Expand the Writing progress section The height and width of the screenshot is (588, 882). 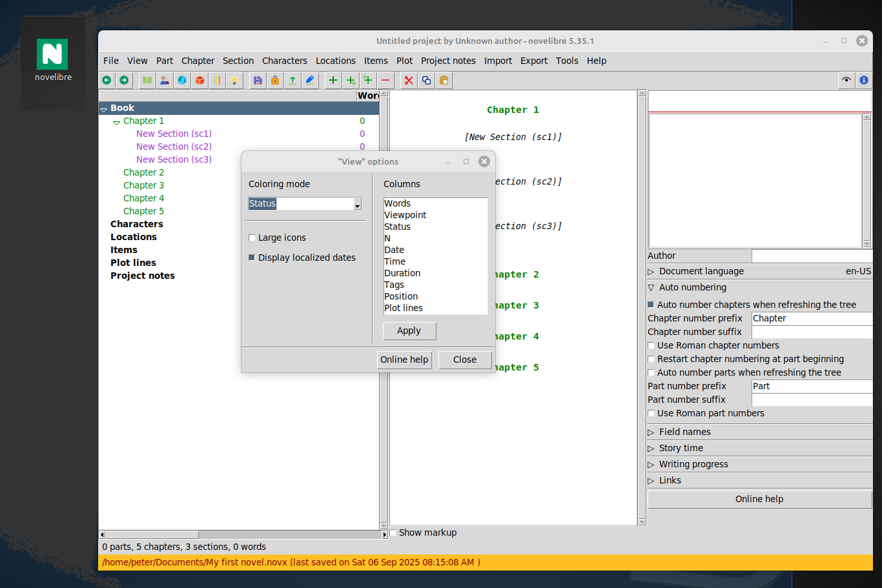pos(651,465)
